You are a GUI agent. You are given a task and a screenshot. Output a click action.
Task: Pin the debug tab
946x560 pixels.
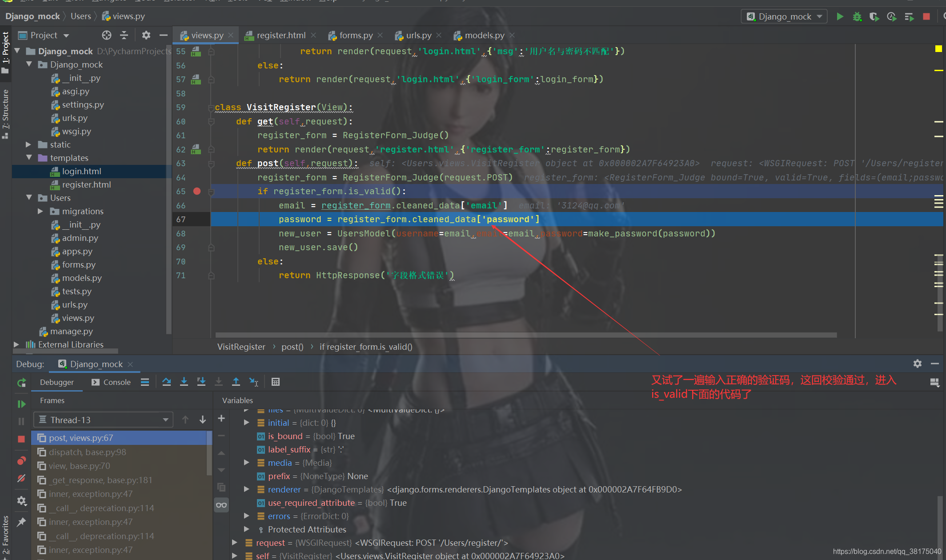21,522
